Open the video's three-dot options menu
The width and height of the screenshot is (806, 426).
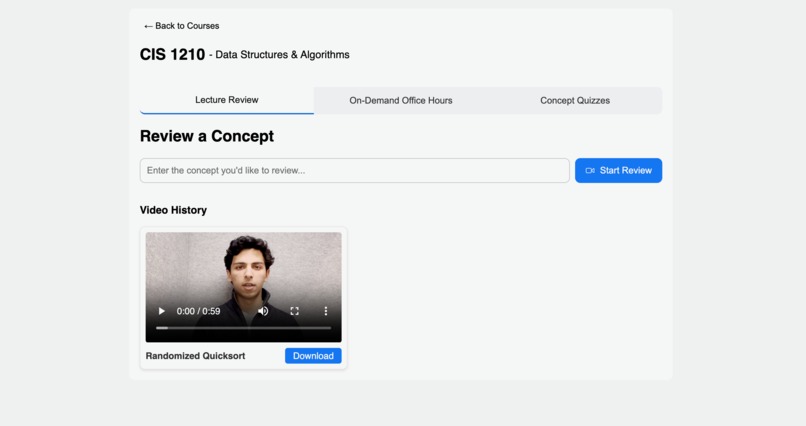click(x=325, y=311)
